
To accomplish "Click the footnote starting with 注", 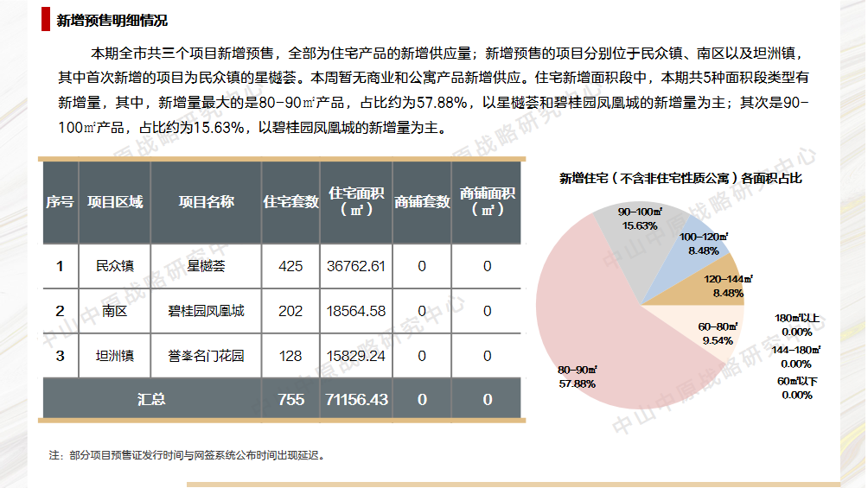I will pos(188,454).
